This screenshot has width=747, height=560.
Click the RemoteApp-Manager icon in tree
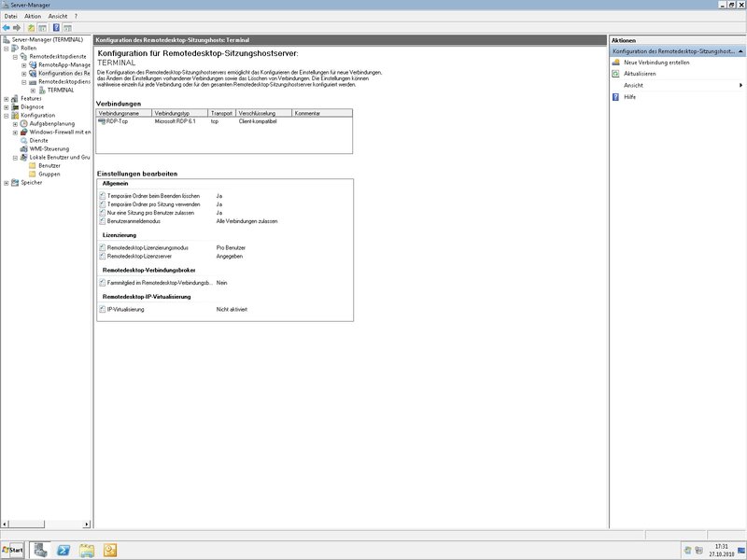[33, 64]
